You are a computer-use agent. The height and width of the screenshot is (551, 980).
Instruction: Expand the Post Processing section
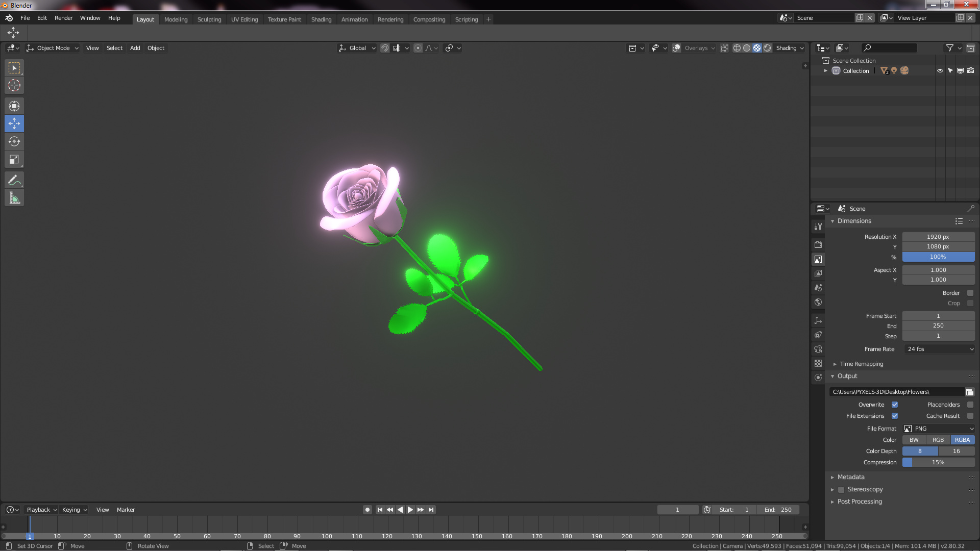point(860,502)
